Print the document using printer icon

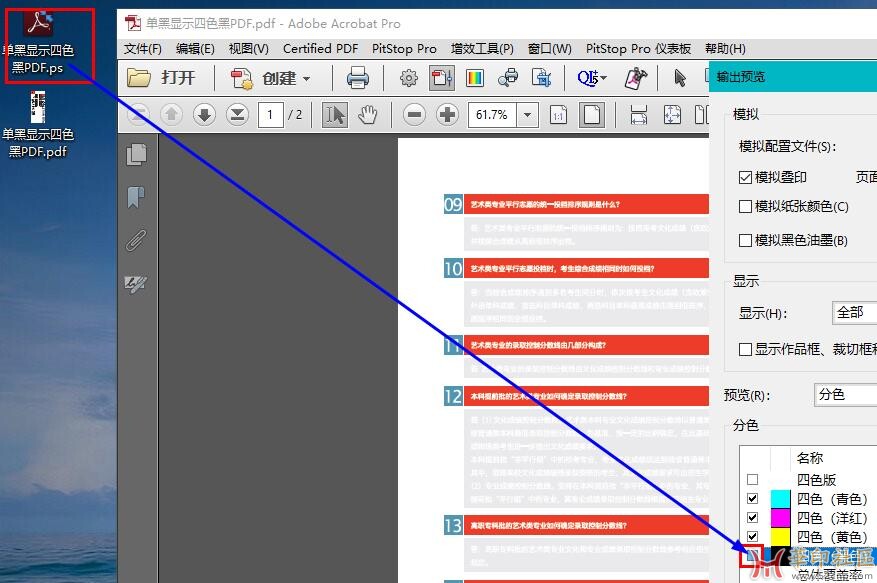pyautogui.click(x=357, y=78)
